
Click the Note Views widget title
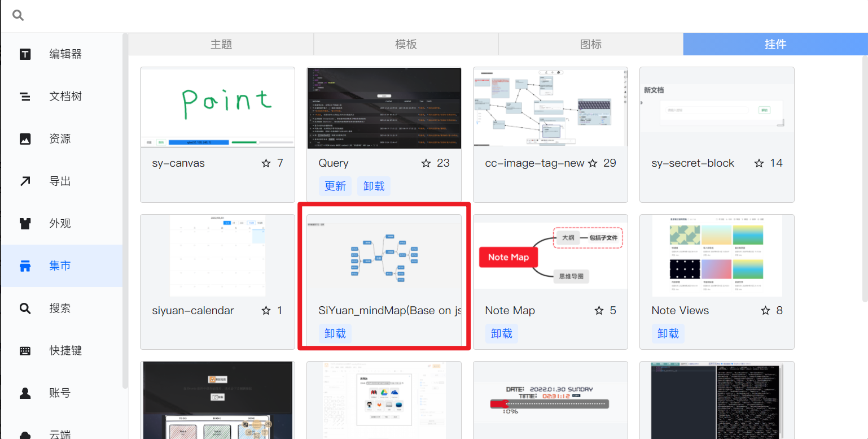point(680,311)
